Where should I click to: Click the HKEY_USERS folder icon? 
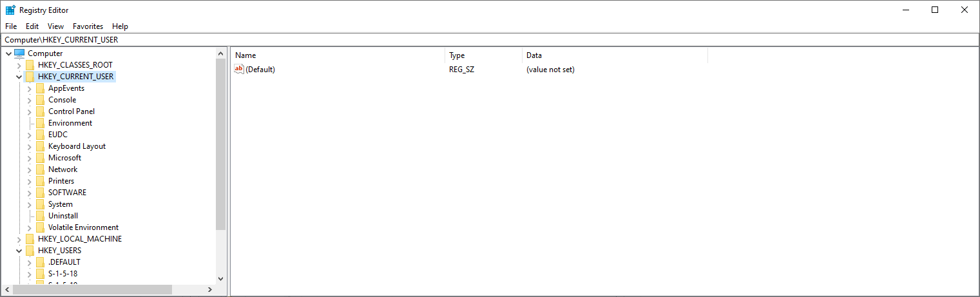[x=30, y=251]
